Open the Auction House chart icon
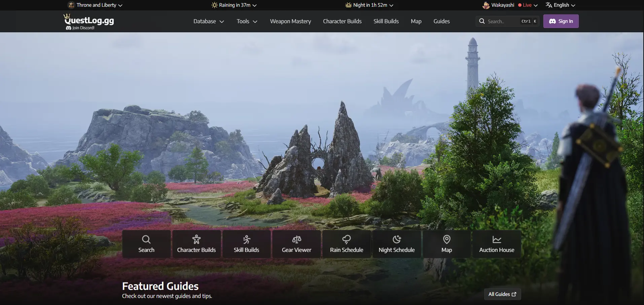 coord(496,239)
